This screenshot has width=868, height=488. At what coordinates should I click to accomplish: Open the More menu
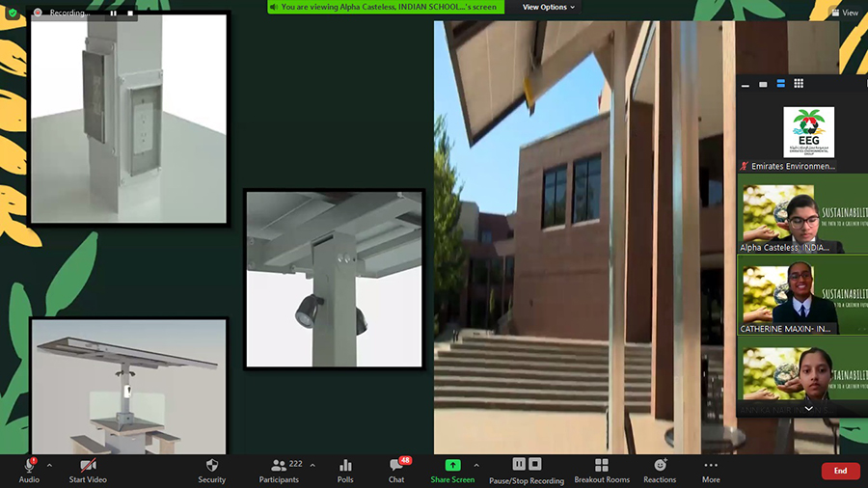pos(711,470)
